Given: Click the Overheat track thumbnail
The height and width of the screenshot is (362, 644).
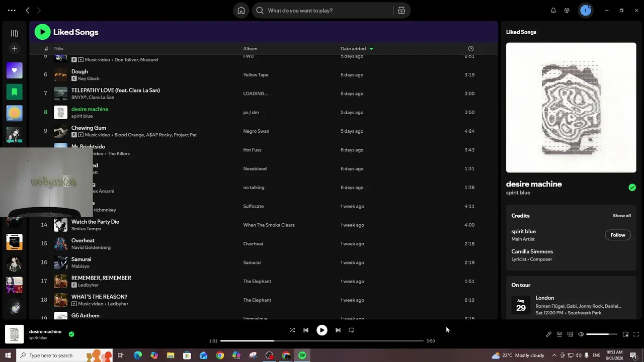Looking at the screenshot, I should 60,244.
